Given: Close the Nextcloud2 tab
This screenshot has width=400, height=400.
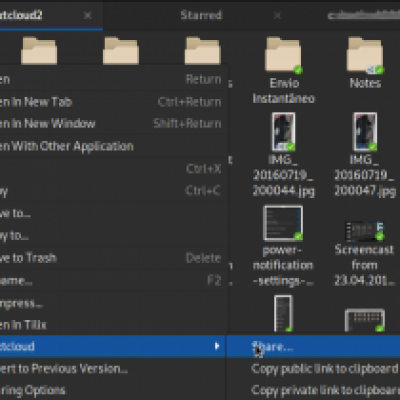Looking at the screenshot, I should (88, 15).
